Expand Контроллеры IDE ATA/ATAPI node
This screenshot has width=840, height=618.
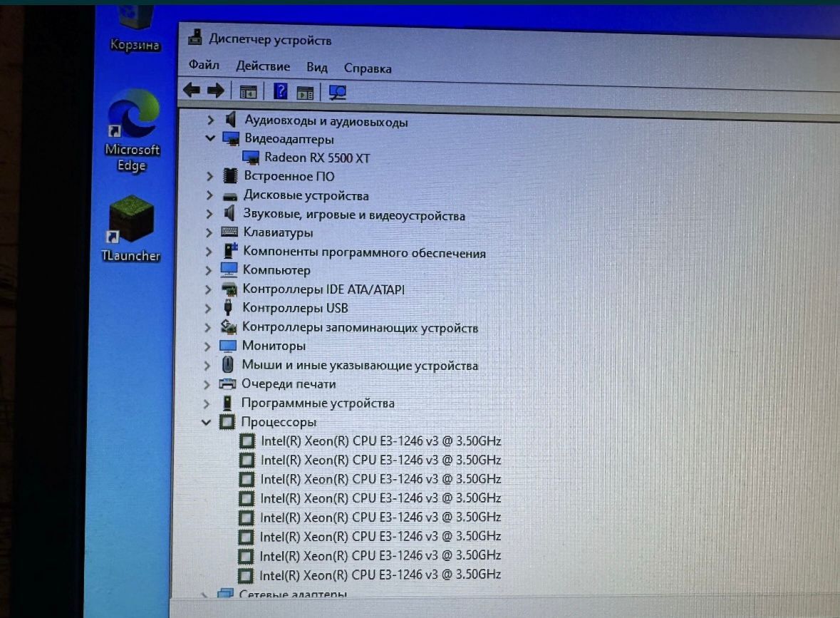pos(208,289)
